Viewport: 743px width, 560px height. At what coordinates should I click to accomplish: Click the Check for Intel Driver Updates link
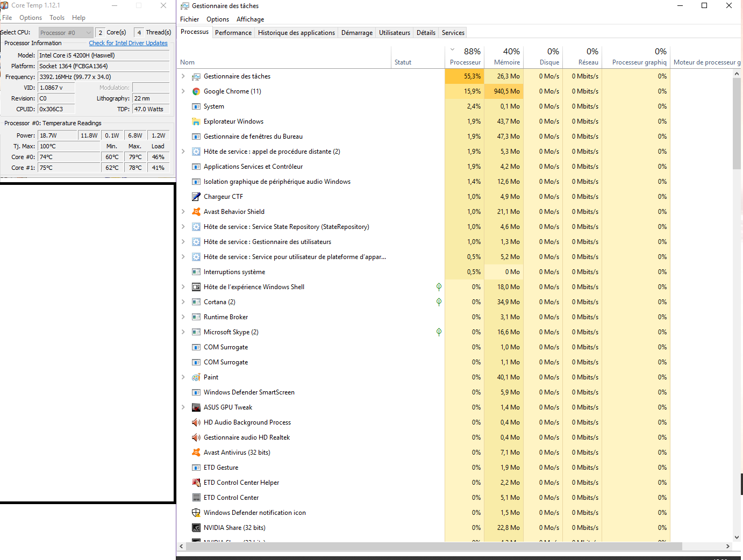coord(128,43)
